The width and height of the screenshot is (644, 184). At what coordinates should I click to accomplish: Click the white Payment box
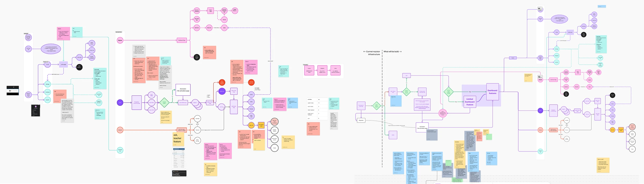tap(361, 120)
